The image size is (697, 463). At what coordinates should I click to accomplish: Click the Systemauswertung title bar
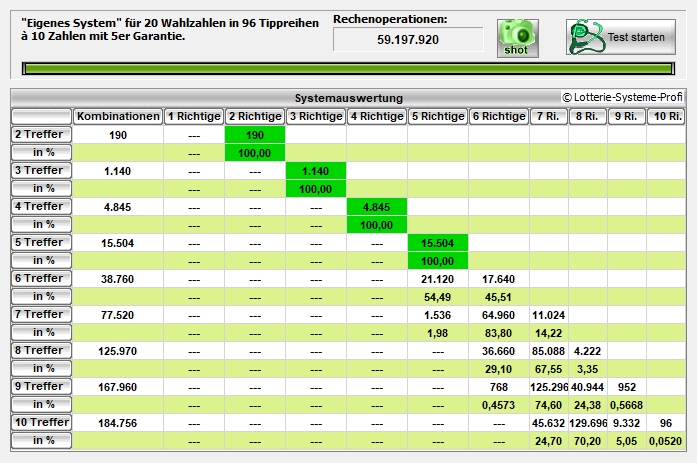click(x=348, y=98)
